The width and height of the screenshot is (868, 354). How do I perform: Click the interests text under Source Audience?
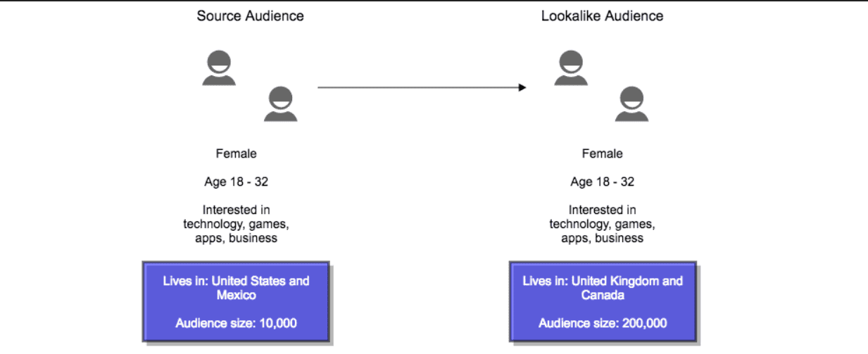pos(236,224)
